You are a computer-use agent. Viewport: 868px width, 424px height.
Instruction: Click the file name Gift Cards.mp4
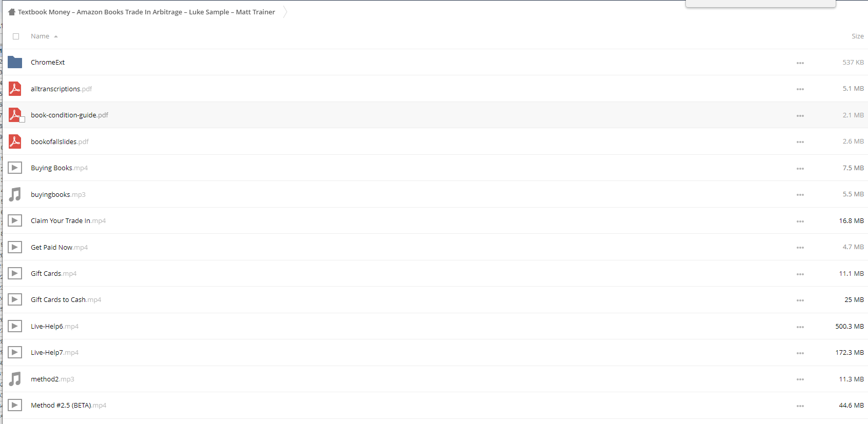[53, 273]
